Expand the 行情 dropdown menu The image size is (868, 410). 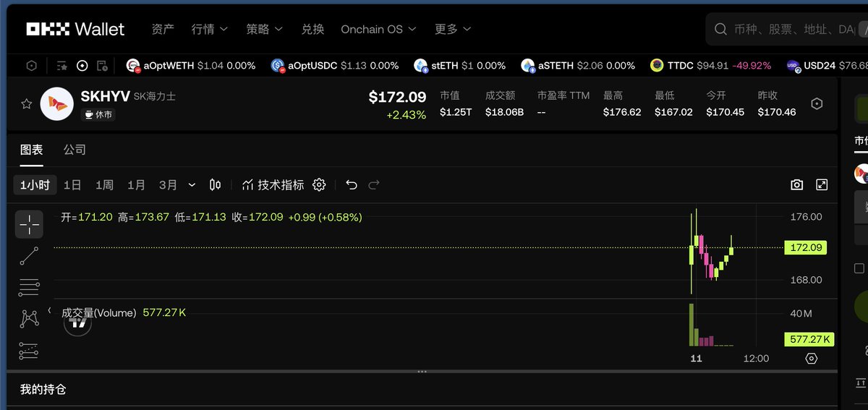[210, 29]
